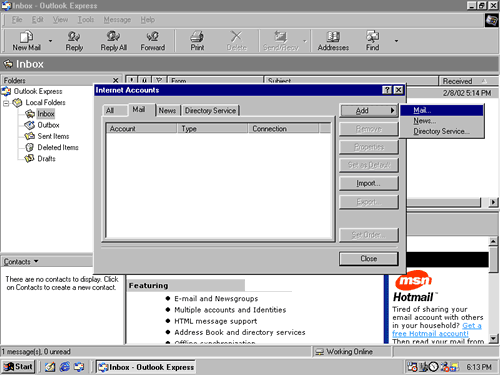Select the Drafts folder
The width and height of the screenshot is (500, 375).
pos(46,159)
